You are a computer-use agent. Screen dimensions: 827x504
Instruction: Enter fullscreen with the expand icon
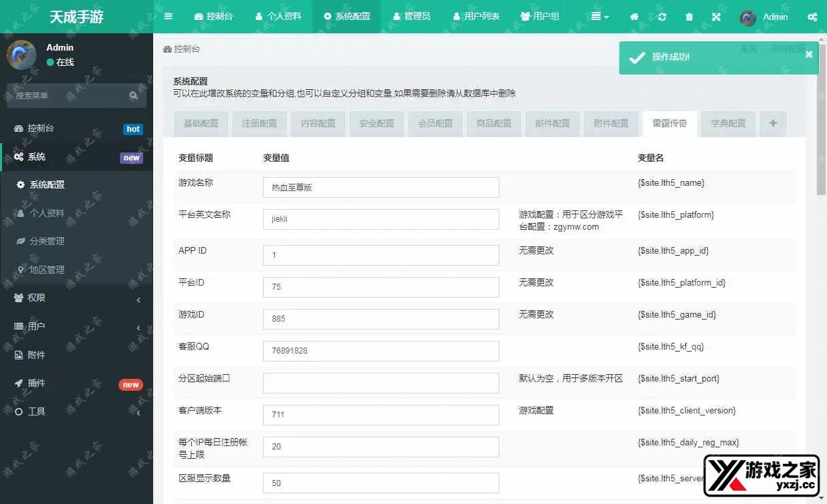[716, 17]
